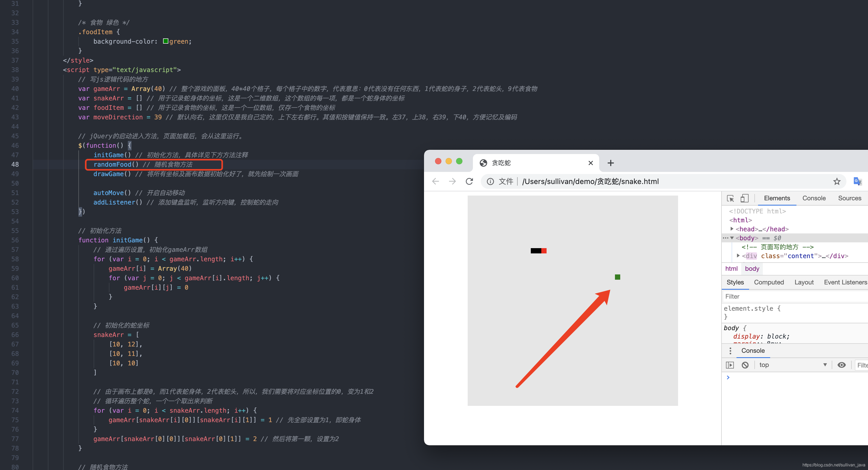Expand the head element node
868x470 pixels.
[732, 229]
